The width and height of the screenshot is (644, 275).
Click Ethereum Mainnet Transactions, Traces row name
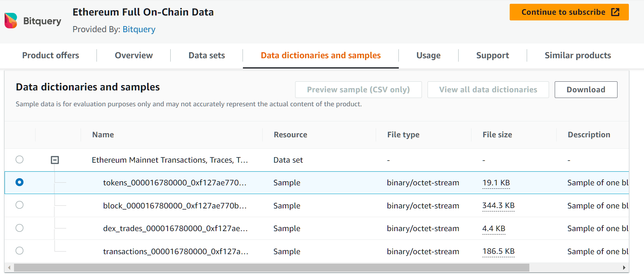click(170, 160)
